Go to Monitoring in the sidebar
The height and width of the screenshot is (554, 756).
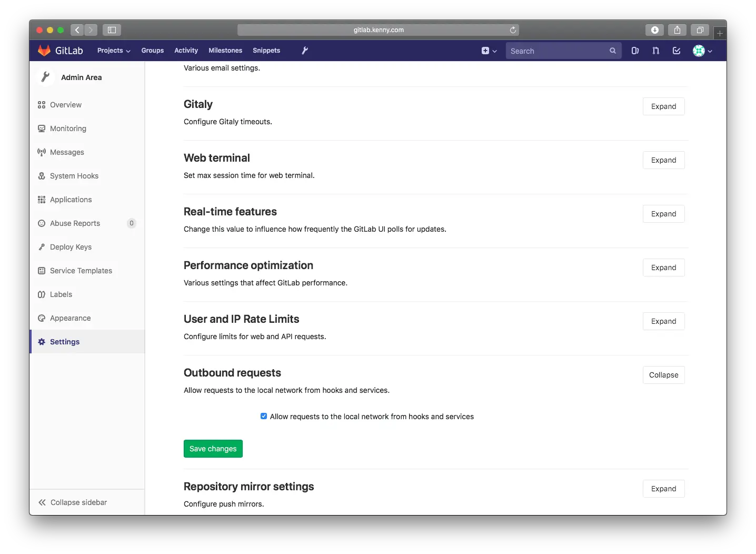[68, 128]
